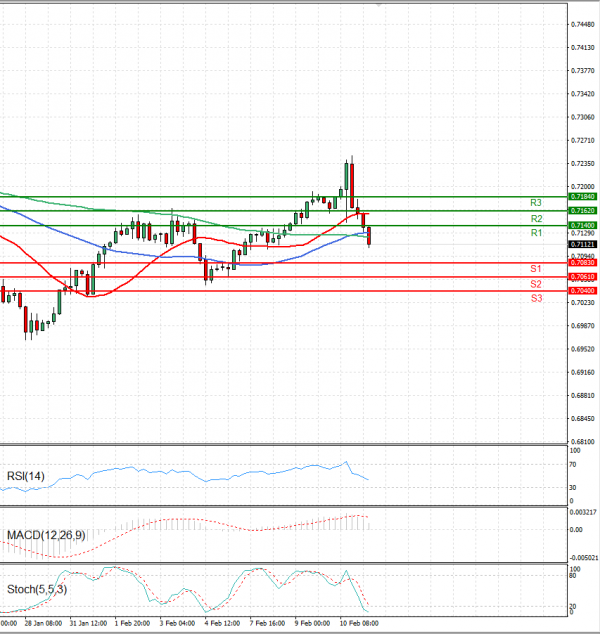The image size is (600, 634).
Task: Click the 9 Feb 00:00 time label
Action: click(312, 623)
